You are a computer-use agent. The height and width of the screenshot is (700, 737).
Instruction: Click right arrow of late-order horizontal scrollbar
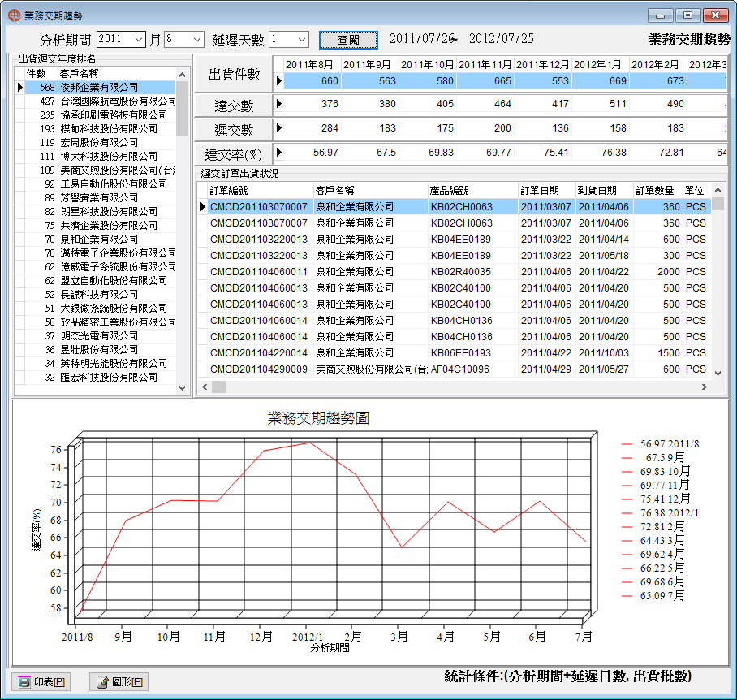pos(704,387)
